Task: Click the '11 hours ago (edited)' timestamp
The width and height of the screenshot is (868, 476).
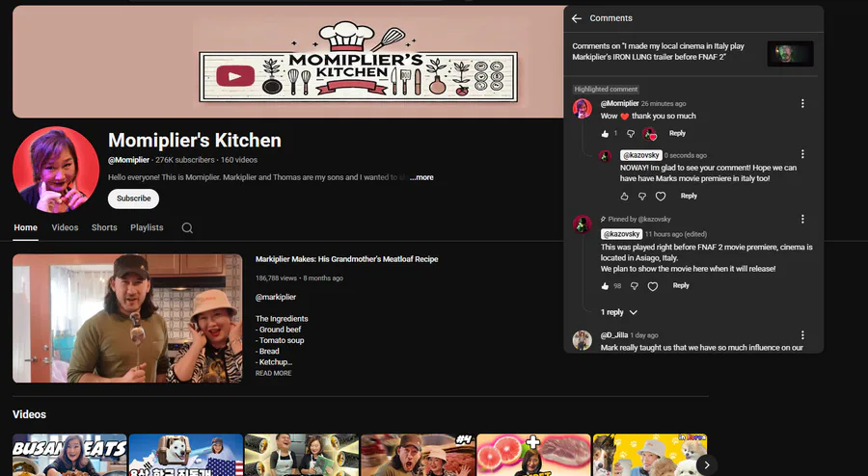Action: pos(676,234)
